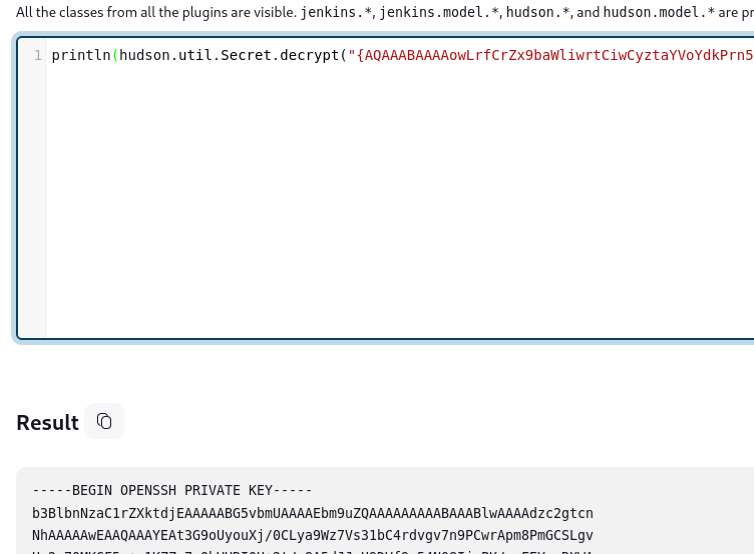Click the line number 1 in the gutter
754x554 pixels.
(x=38, y=55)
